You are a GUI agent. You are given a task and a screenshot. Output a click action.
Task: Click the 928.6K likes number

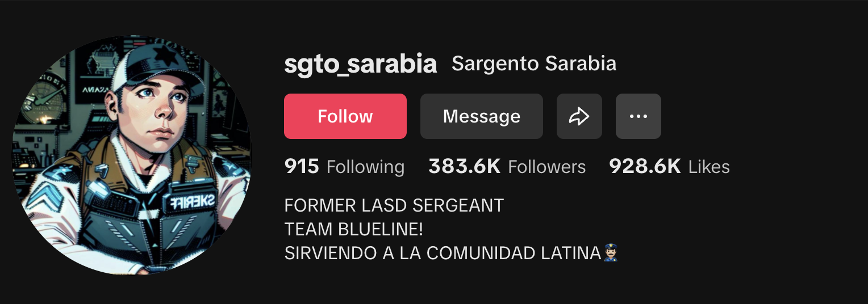[645, 167]
